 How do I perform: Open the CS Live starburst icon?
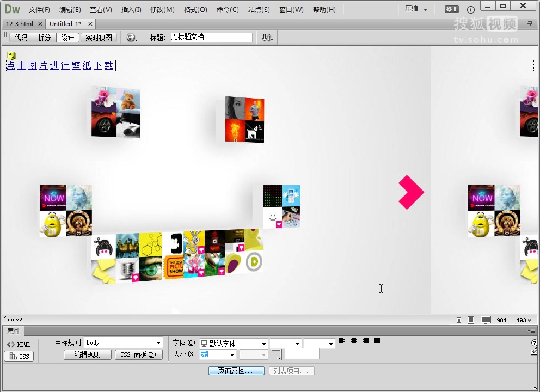tap(451, 9)
